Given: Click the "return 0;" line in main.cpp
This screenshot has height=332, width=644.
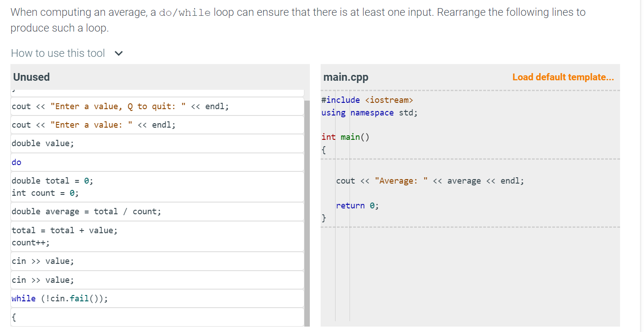Looking at the screenshot, I should click(x=357, y=205).
